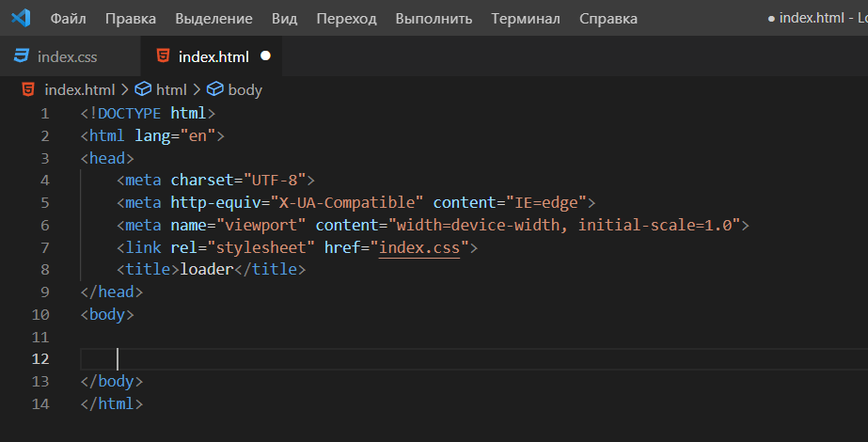Screen dimensions: 868x442
Task: Click the closing head tag
Action: click(112, 292)
